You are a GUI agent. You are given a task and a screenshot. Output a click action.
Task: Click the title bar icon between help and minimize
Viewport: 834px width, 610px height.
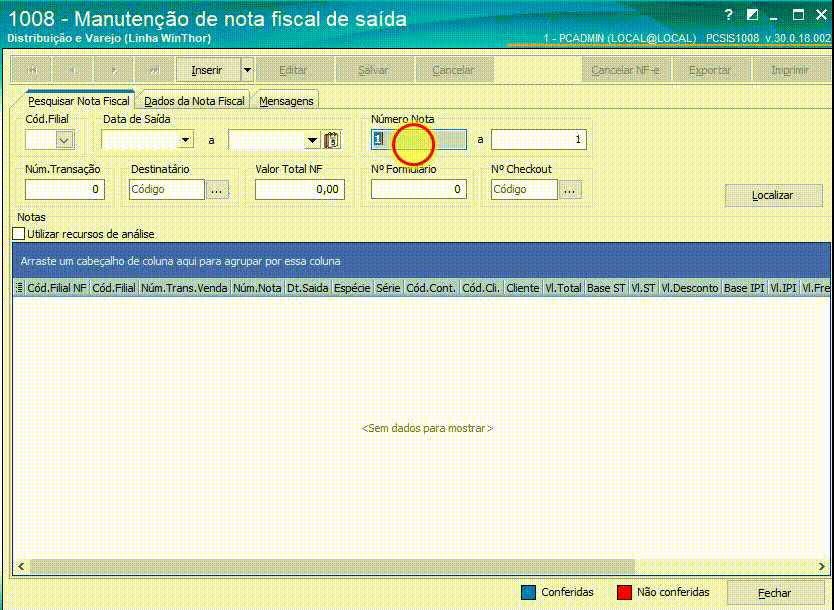tap(752, 15)
